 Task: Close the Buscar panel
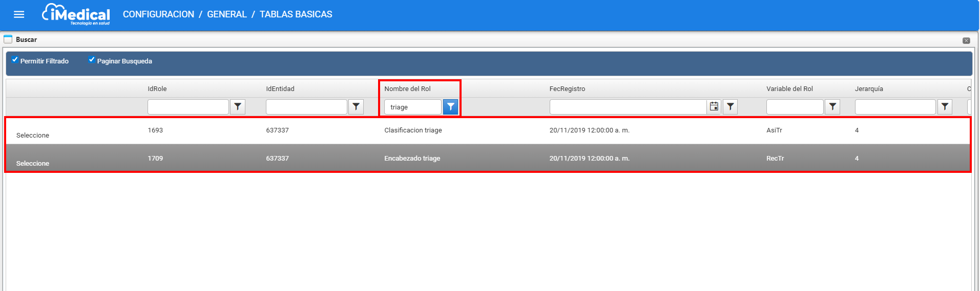(966, 40)
